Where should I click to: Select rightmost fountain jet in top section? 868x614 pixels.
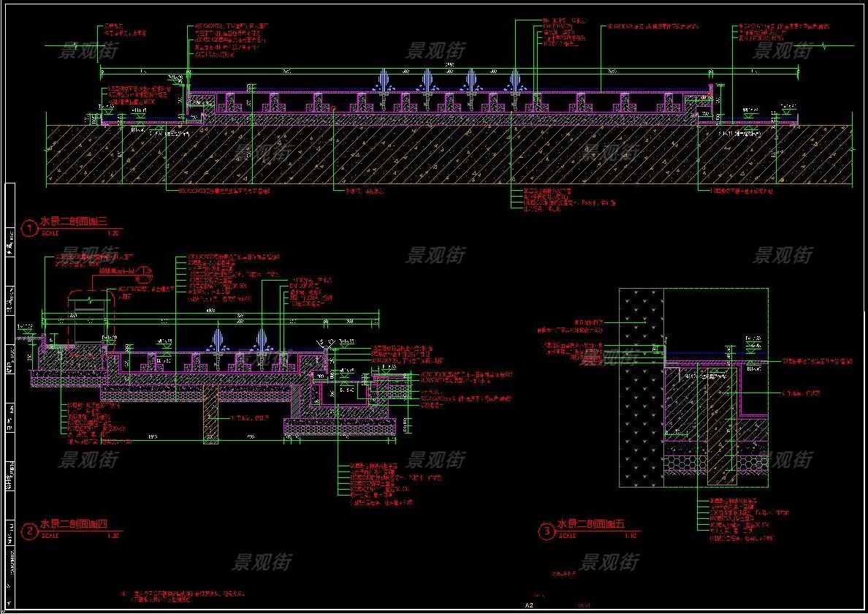(x=516, y=80)
